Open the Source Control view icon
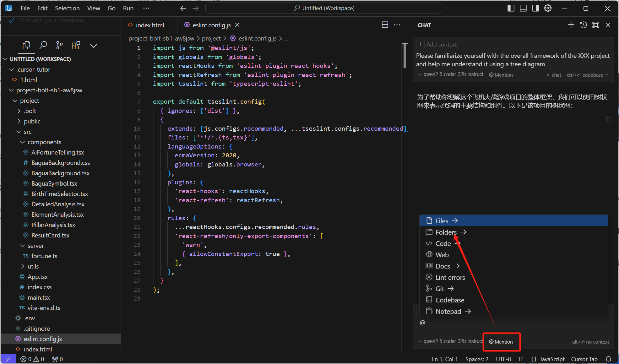Viewport: 619px width, 364px height. 59,46
